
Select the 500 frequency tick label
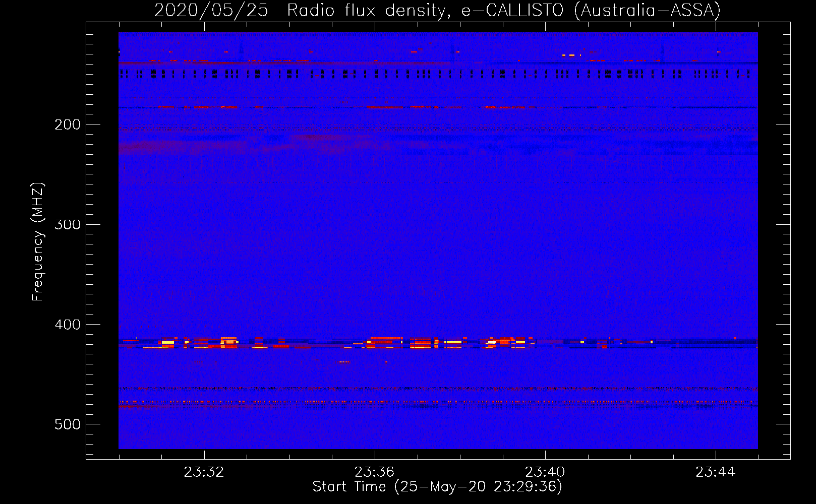[x=68, y=424]
